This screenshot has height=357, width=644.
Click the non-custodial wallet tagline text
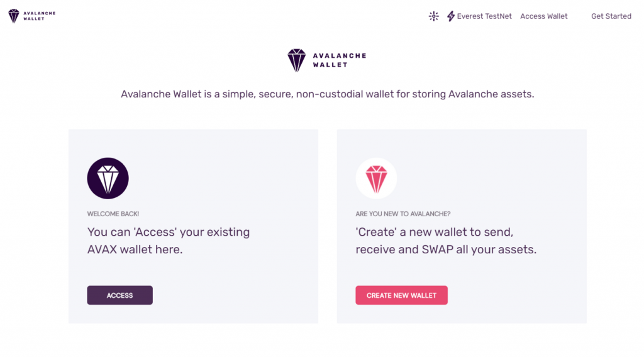pyautogui.click(x=327, y=94)
